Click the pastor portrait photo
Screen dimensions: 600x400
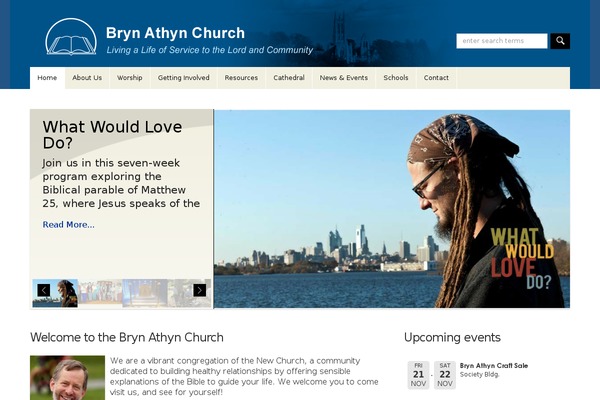(x=67, y=378)
